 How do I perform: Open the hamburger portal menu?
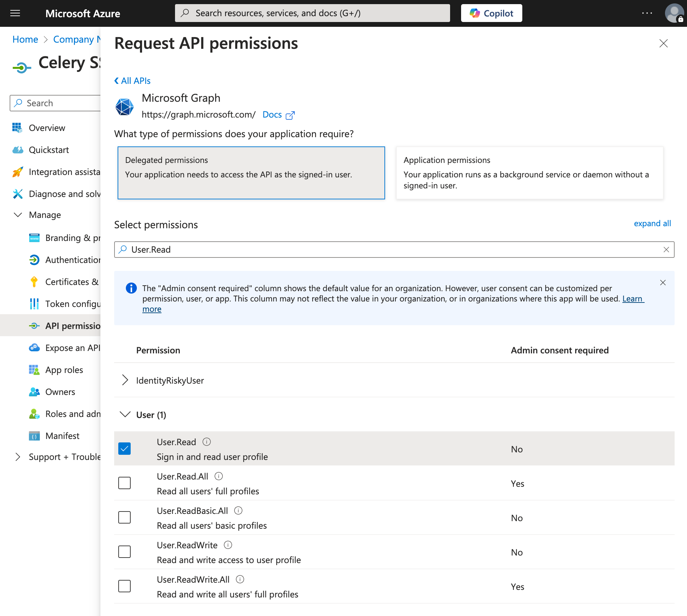click(x=15, y=13)
